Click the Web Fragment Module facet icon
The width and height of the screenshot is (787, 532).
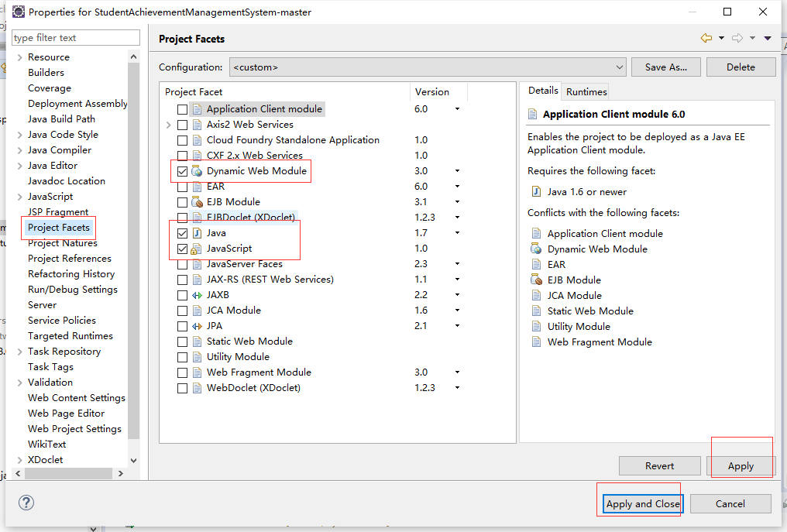[198, 373]
